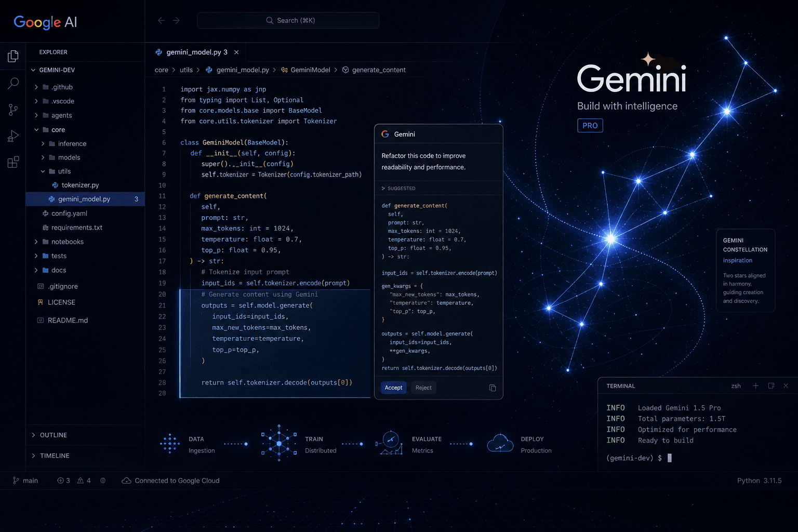Image resolution: width=798 pixels, height=532 pixels.
Task: Close the gemini_model.py tab
Action: click(236, 52)
